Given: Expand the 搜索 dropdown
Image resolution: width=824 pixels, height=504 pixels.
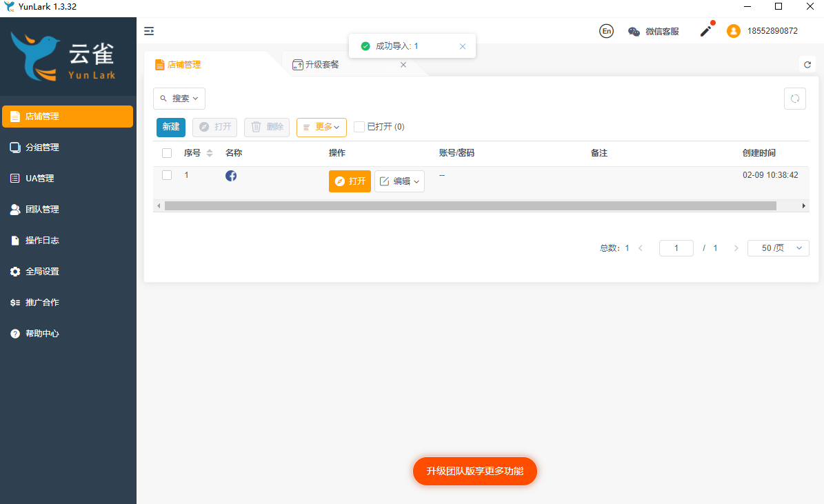Looking at the screenshot, I should (179, 99).
